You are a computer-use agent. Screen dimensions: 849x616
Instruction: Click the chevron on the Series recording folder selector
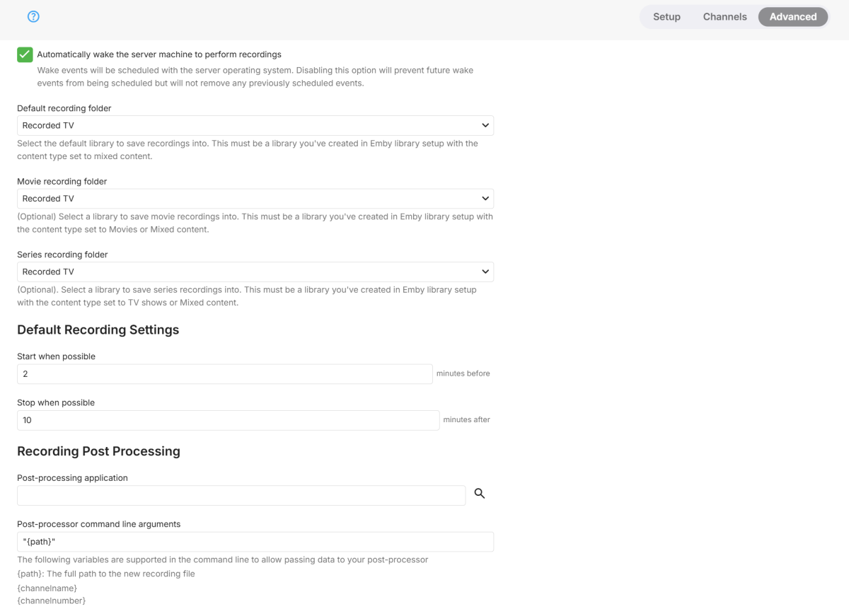[x=485, y=272]
